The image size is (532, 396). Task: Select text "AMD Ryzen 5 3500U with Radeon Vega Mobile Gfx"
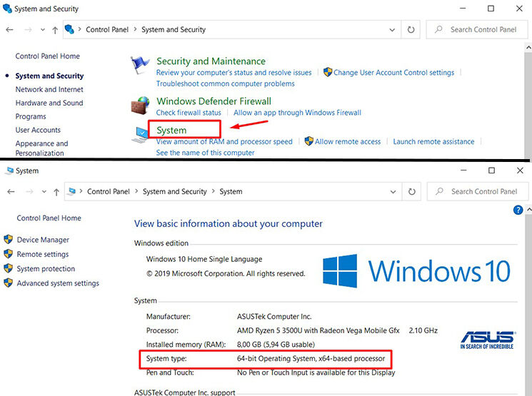[318, 330]
